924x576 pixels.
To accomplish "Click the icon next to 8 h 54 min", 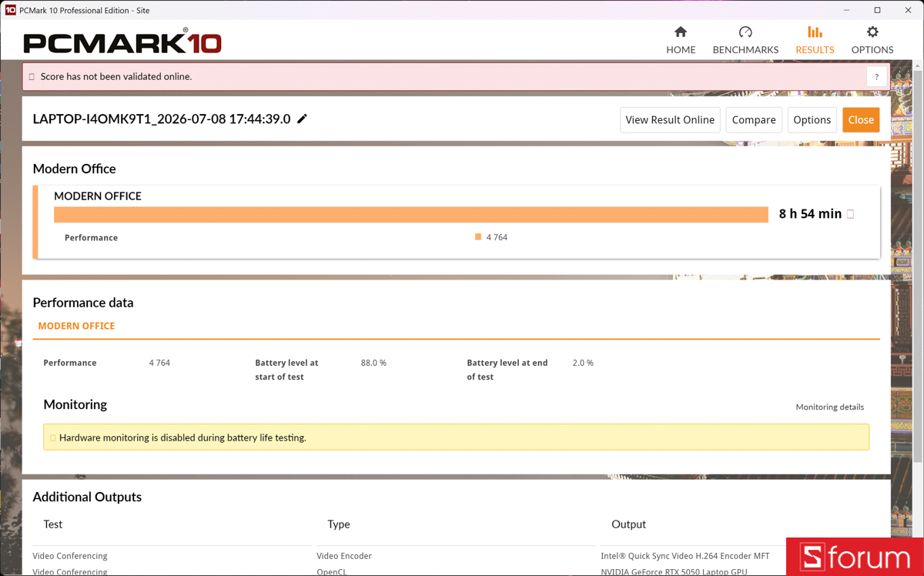I will click(851, 214).
